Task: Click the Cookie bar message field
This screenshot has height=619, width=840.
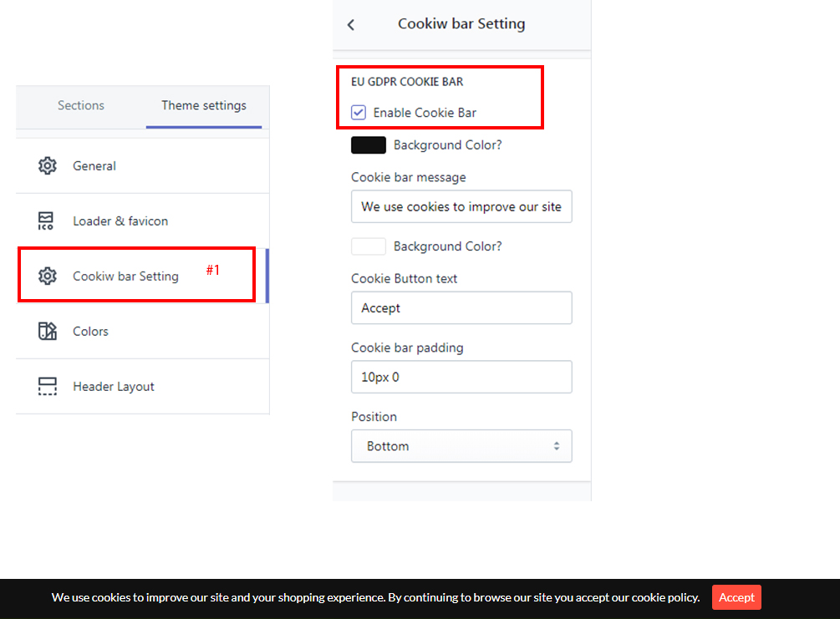Action: click(461, 206)
